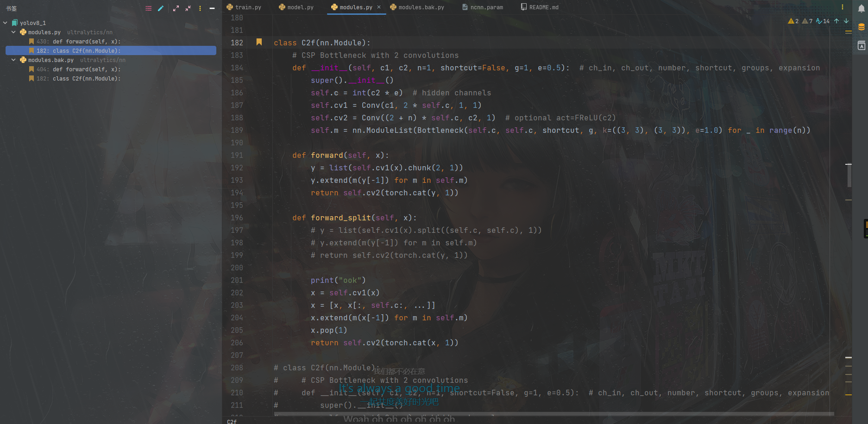Open the Notifications bell icon

(x=861, y=8)
